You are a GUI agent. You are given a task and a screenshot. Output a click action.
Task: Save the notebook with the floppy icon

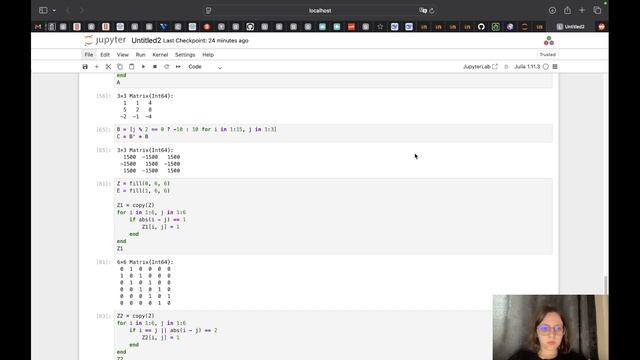(x=85, y=67)
